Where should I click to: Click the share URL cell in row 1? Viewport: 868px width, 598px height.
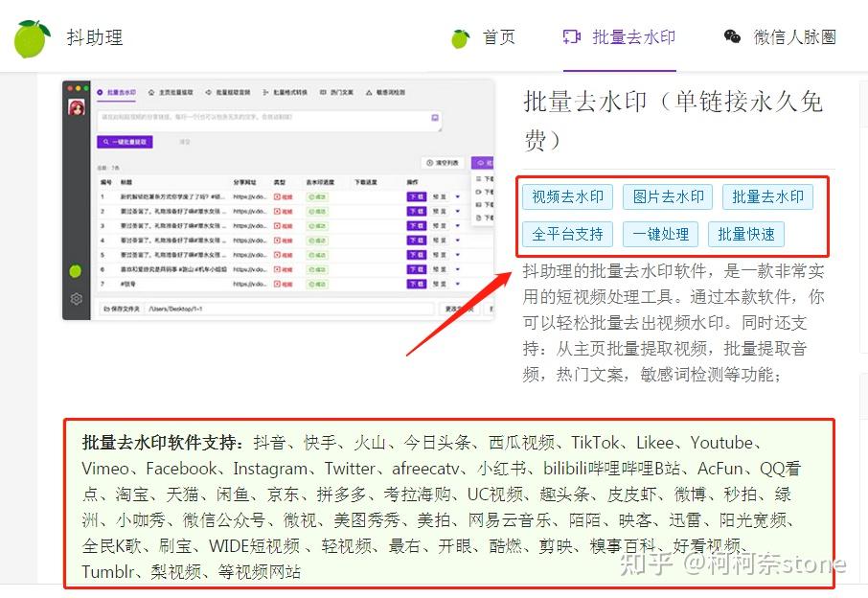pyautogui.click(x=250, y=196)
